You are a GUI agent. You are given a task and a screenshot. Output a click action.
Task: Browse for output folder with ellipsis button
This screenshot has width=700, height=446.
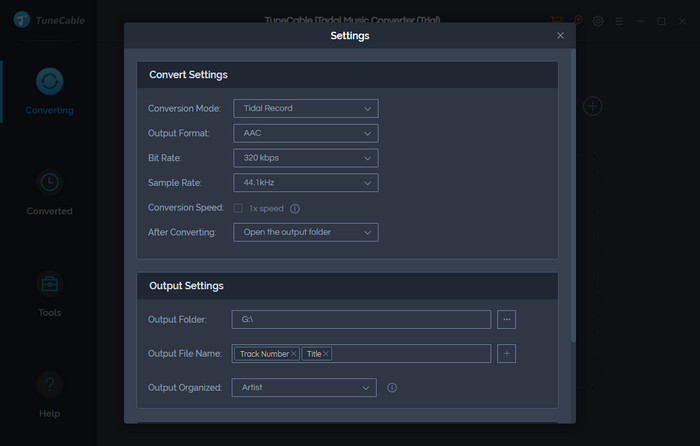point(507,320)
